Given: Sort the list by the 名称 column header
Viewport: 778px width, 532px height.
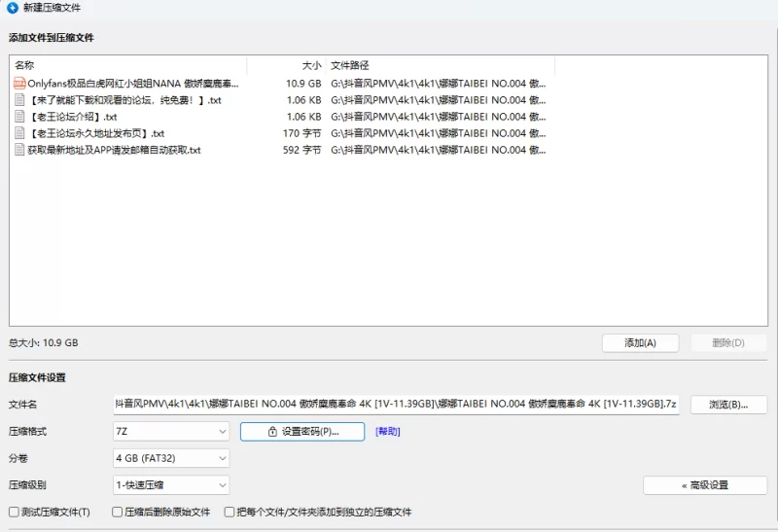Looking at the screenshot, I should 126,65.
